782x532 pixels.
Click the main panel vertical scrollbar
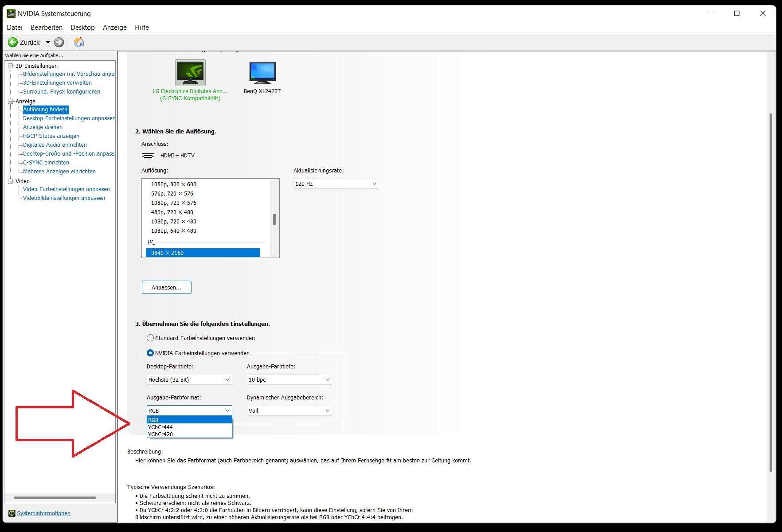[x=771, y=293]
